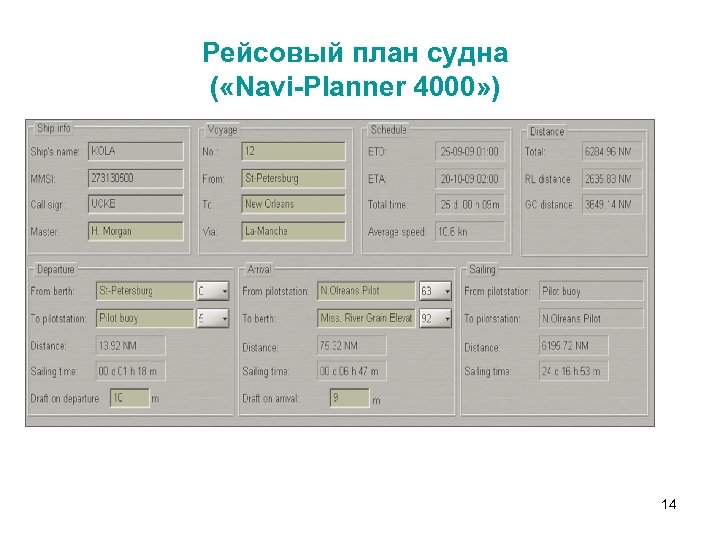Click Total distance value 6284.96 NM
Viewport: 720px width, 540px height.
coord(612,152)
